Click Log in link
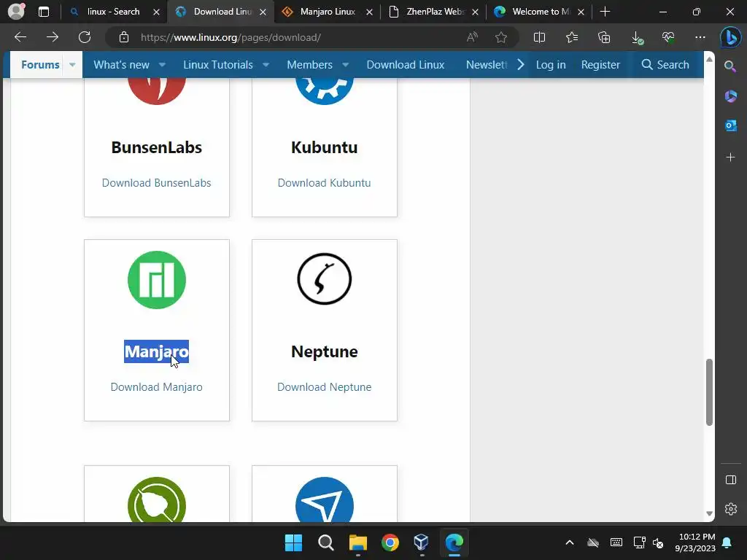Image resolution: width=747 pixels, height=560 pixels. [551, 65]
